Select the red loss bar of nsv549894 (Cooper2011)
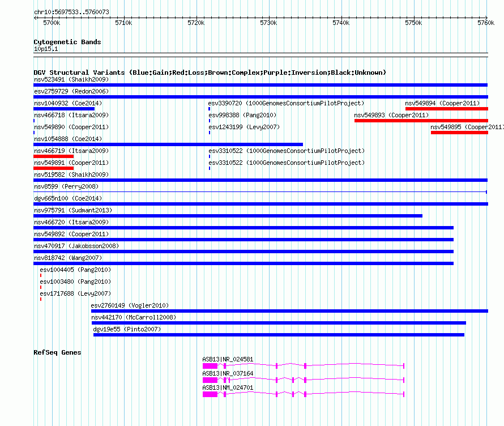The width and height of the screenshot is (504, 426). [447, 109]
